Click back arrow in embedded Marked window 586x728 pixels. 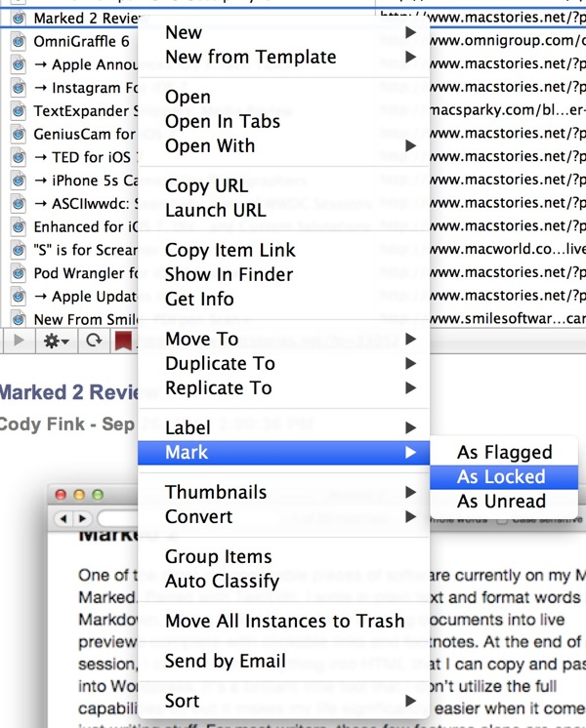[x=63, y=518]
